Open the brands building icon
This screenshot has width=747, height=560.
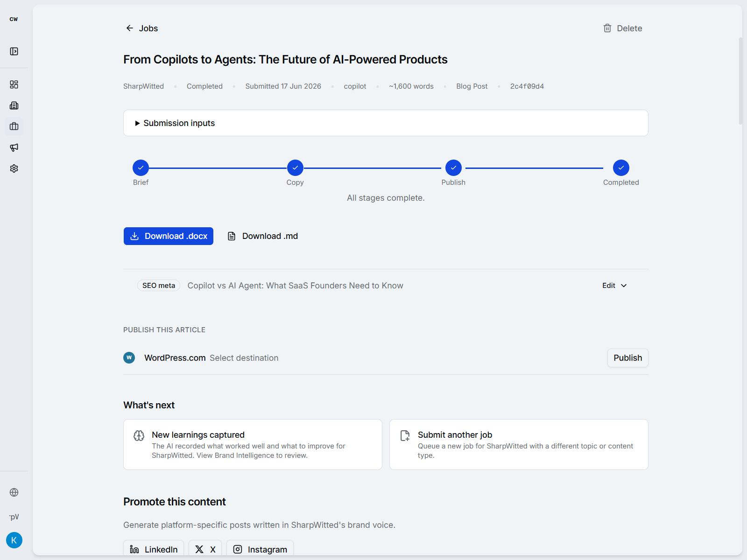(x=14, y=105)
